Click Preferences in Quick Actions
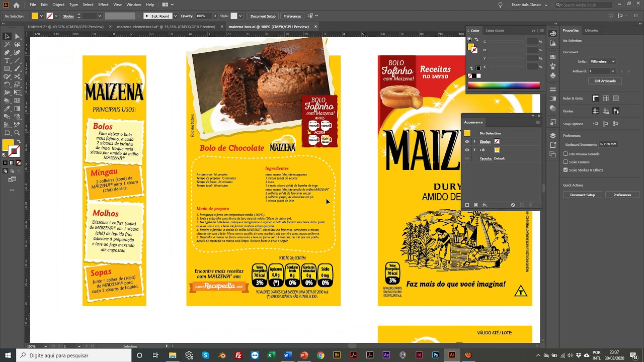This screenshot has height=362, width=644. (x=622, y=195)
